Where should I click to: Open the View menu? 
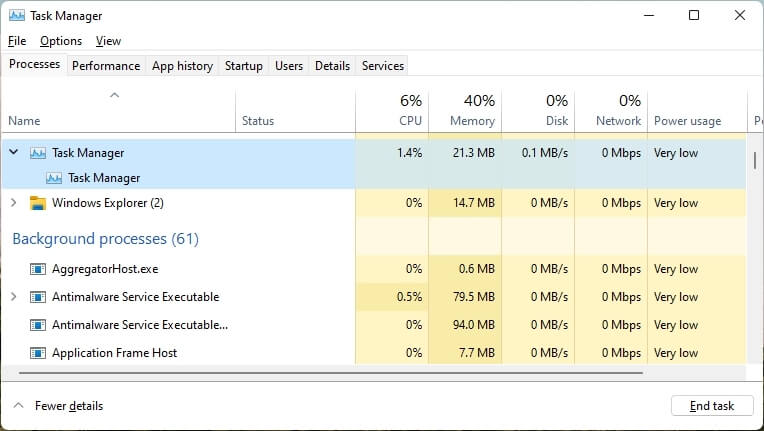click(x=108, y=41)
